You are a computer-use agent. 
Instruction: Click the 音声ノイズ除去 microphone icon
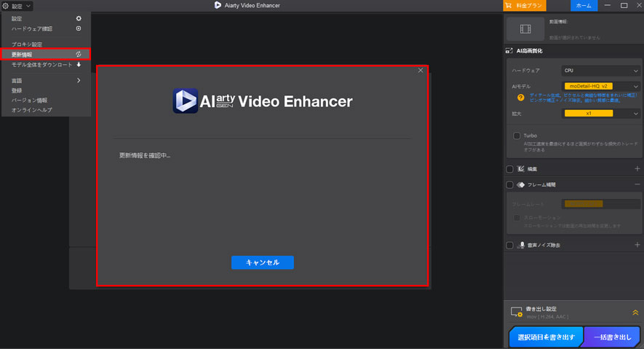(x=522, y=245)
